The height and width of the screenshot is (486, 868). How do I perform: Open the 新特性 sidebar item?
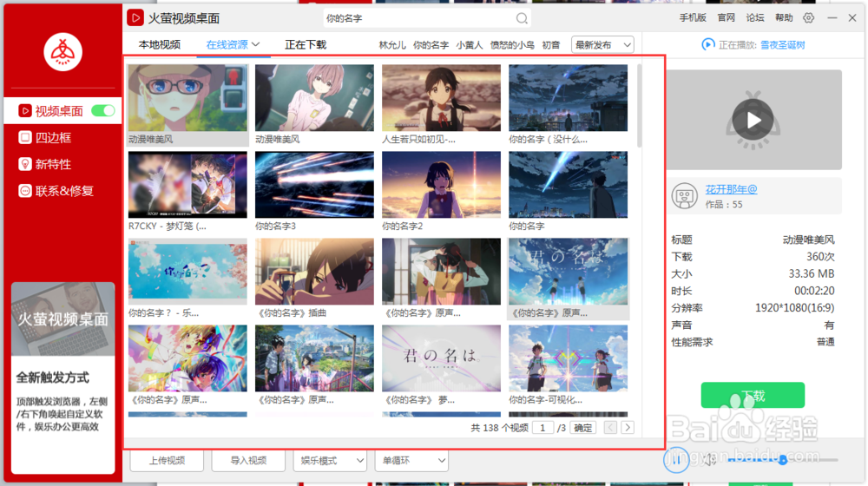(63, 164)
